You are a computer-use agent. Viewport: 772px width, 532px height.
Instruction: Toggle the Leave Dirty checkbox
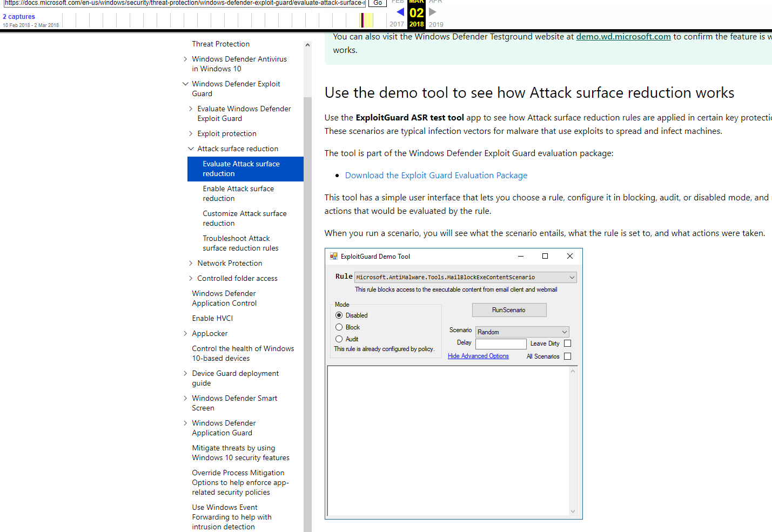tap(567, 344)
